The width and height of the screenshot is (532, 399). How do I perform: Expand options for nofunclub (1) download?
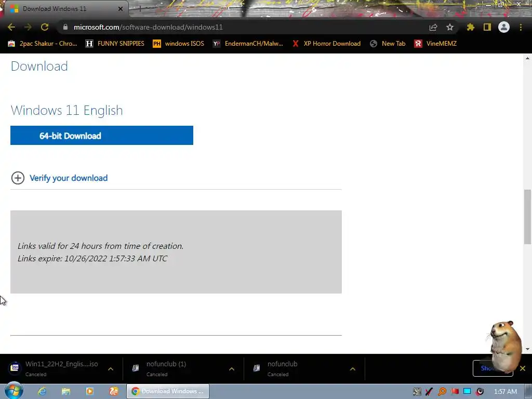(x=232, y=369)
